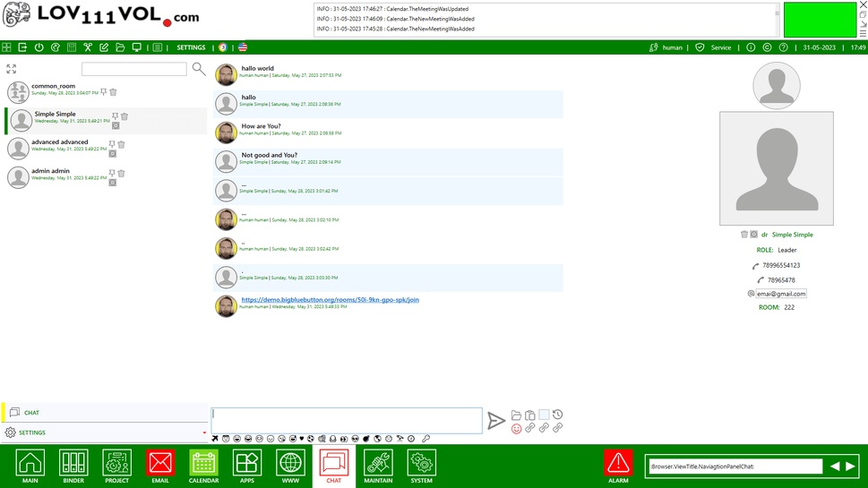
Task: Open the WWW browser module
Action: (x=290, y=467)
